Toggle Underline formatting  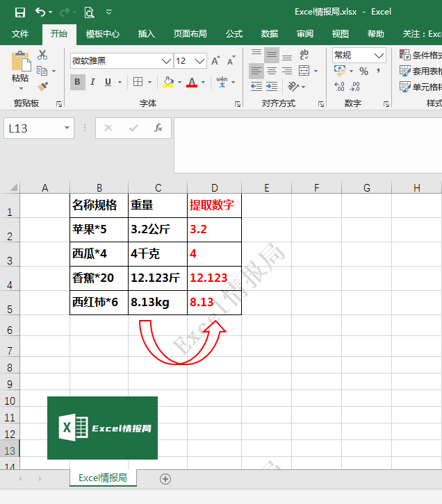pyautogui.click(x=108, y=82)
